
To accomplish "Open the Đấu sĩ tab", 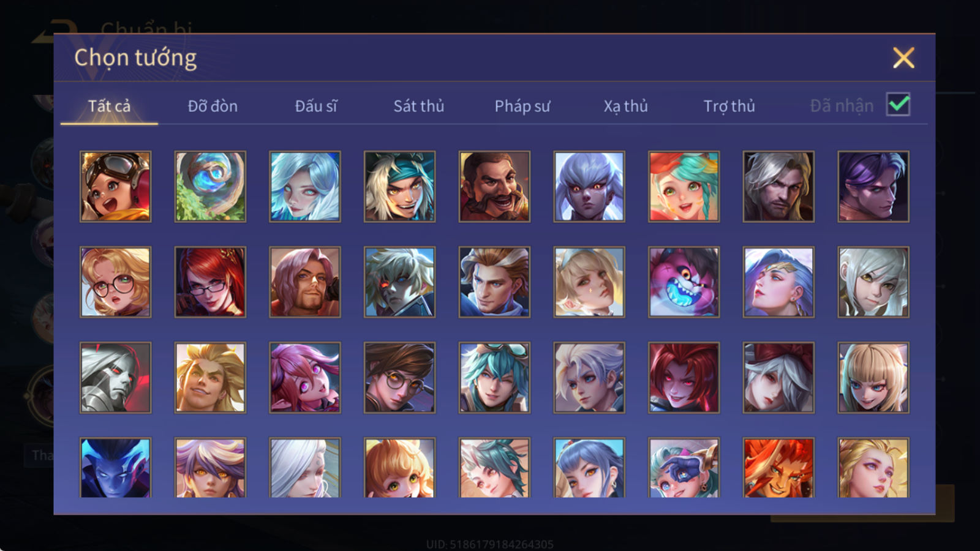I will tap(316, 106).
